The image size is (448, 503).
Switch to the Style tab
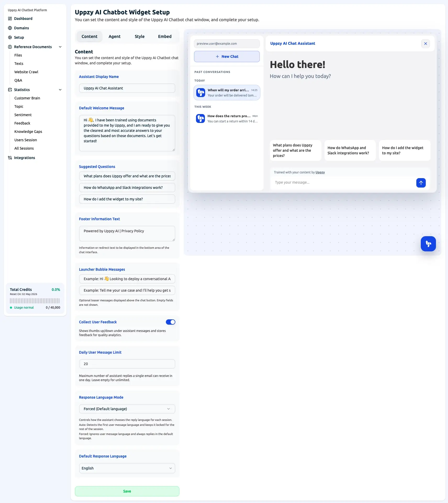click(139, 37)
